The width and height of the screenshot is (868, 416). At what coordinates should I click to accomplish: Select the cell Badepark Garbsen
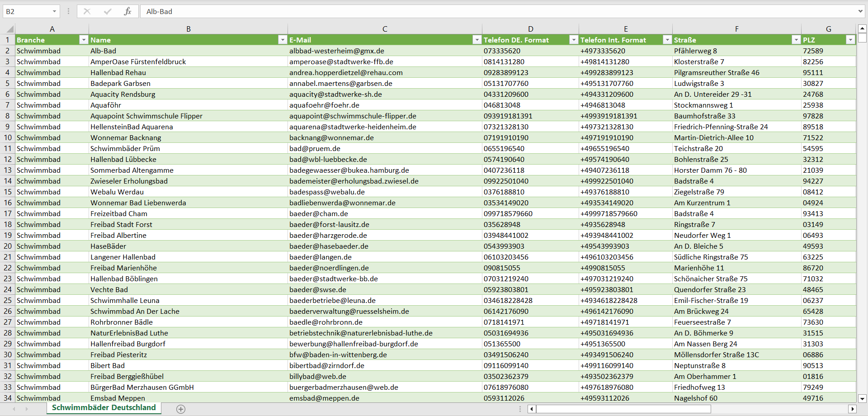(x=189, y=83)
